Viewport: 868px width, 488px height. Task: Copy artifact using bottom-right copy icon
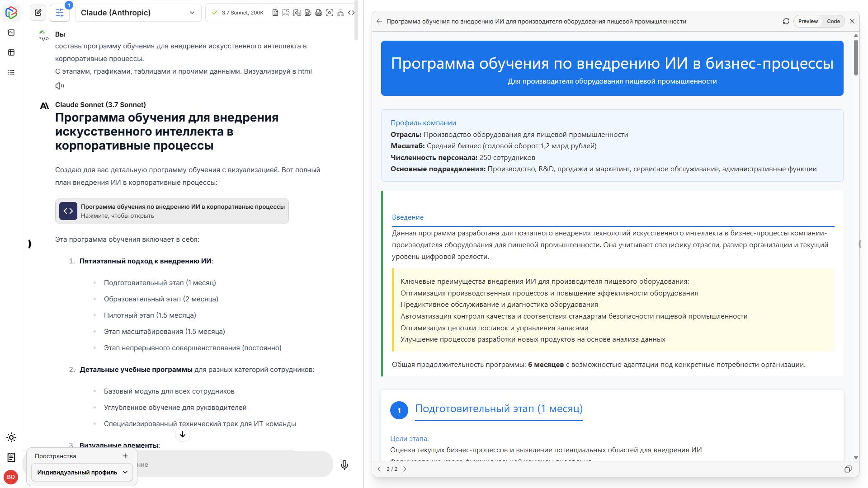(x=848, y=469)
